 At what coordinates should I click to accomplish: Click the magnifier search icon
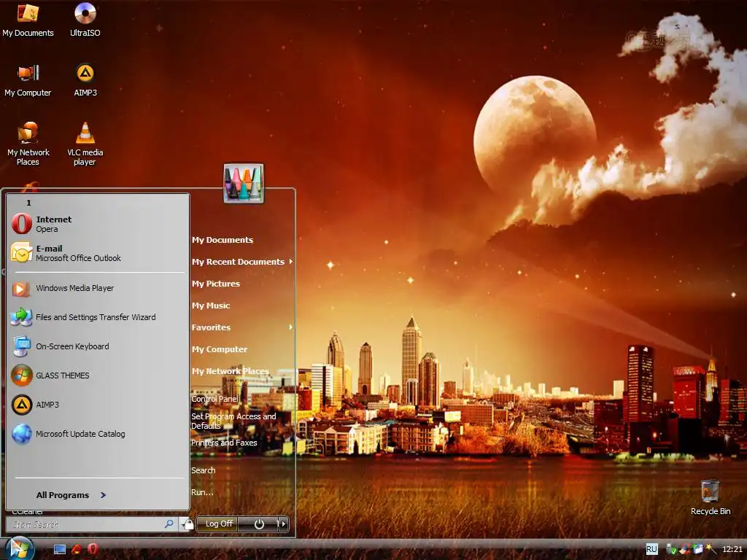169,524
